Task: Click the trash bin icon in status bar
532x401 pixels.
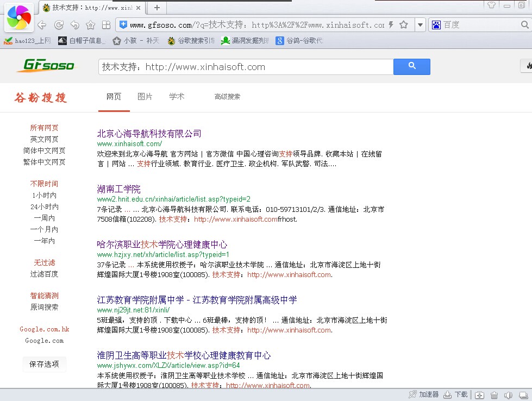Action: pyautogui.click(x=495, y=395)
